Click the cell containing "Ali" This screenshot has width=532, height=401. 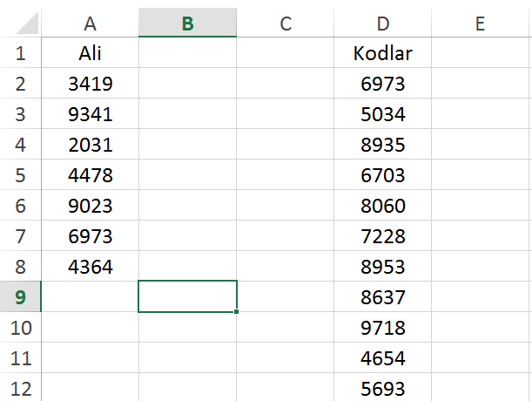click(x=90, y=54)
